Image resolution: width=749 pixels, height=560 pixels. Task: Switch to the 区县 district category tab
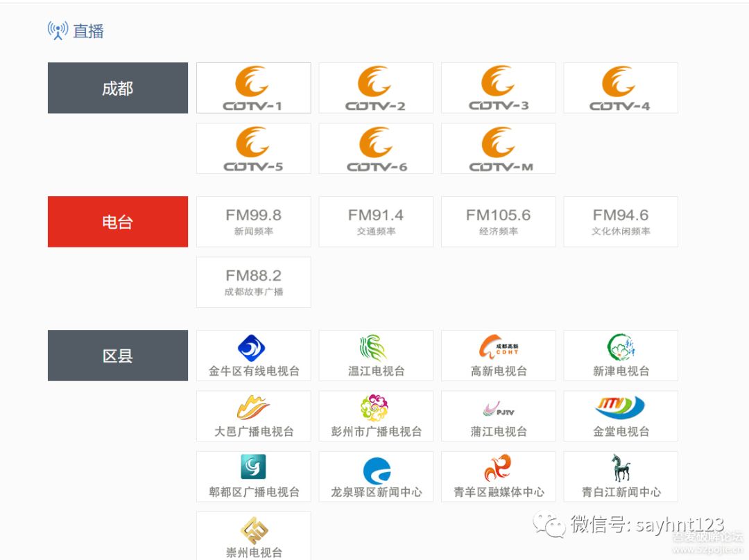(x=117, y=355)
